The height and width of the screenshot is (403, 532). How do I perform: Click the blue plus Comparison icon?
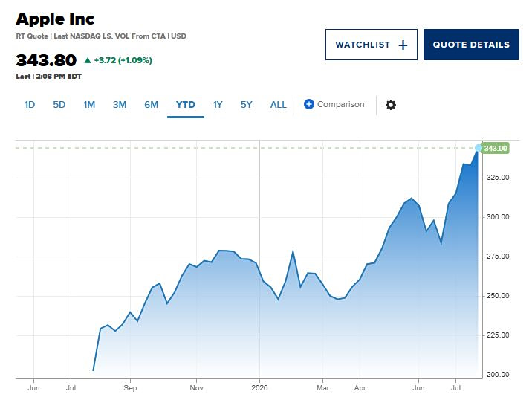(x=309, y=104)
